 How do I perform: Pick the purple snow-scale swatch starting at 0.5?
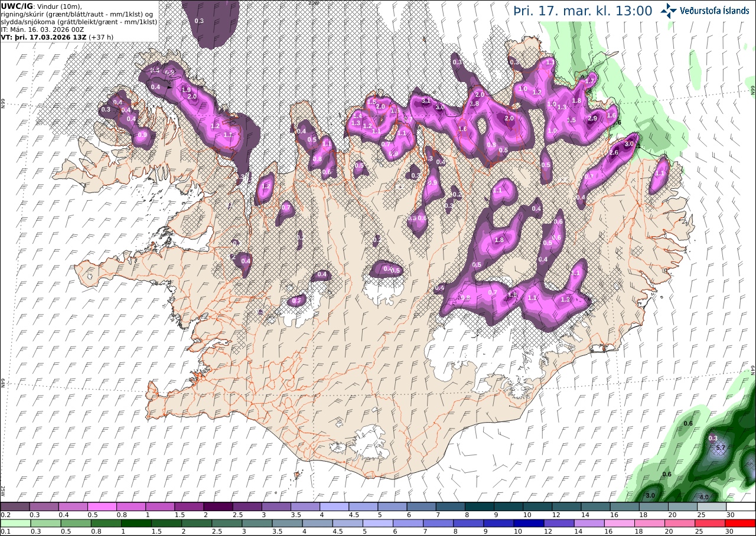point(102,506)
